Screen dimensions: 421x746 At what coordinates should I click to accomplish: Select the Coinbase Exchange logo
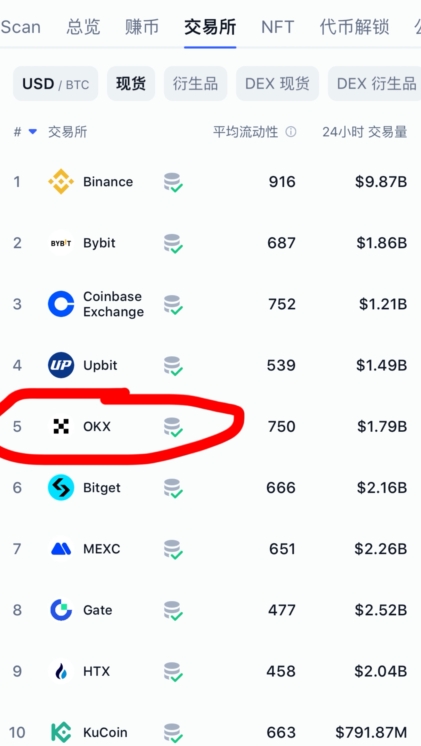click(x=61, y=304)
